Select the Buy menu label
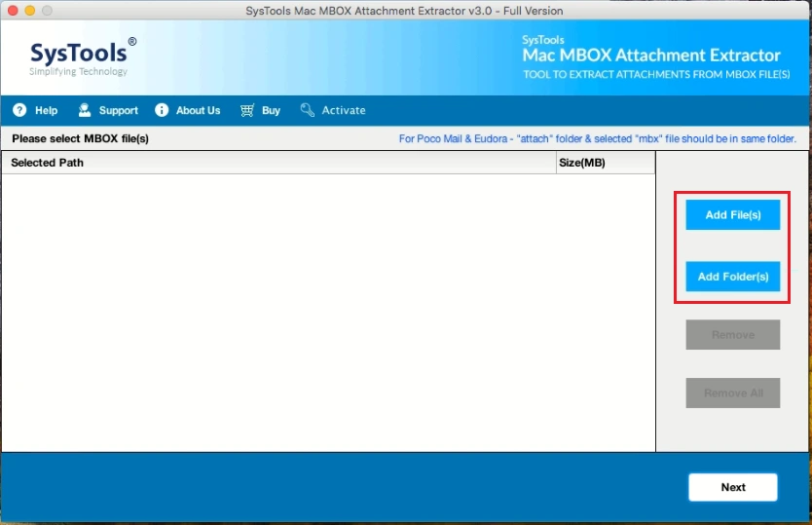This screenshot has width=812, height=525. [271, 110]
